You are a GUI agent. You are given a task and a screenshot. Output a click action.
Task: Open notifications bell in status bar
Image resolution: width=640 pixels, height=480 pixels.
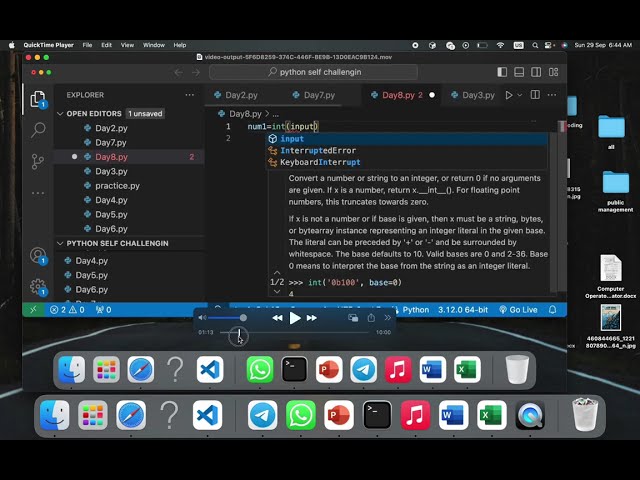coord(552,310)
